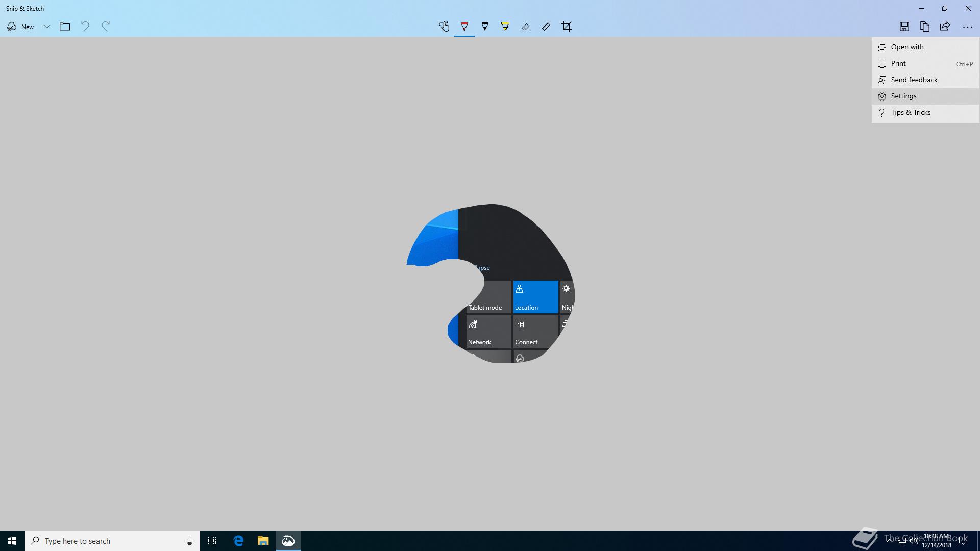Click the New snip button
Screen dimensions: 980x551
click(20, 27)
